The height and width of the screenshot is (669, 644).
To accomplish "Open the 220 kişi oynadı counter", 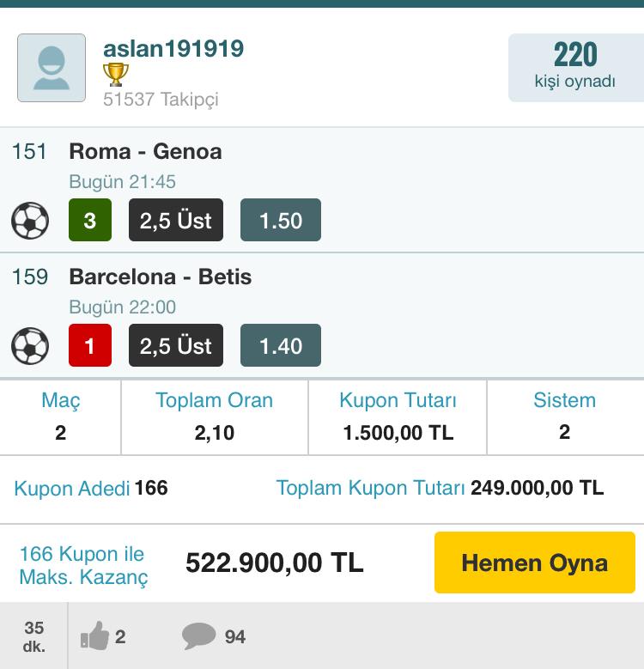I will (576, 68).
